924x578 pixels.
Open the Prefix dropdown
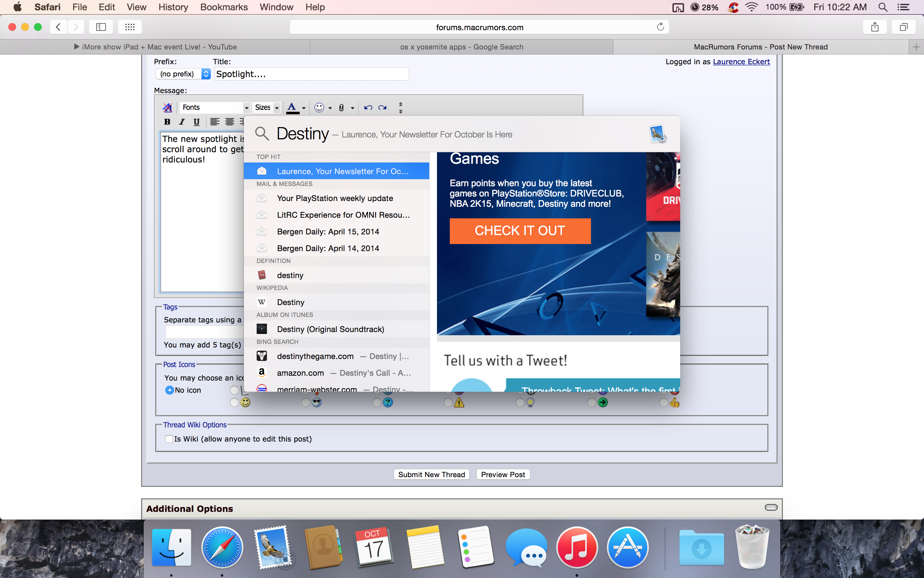tap(183, 74)
